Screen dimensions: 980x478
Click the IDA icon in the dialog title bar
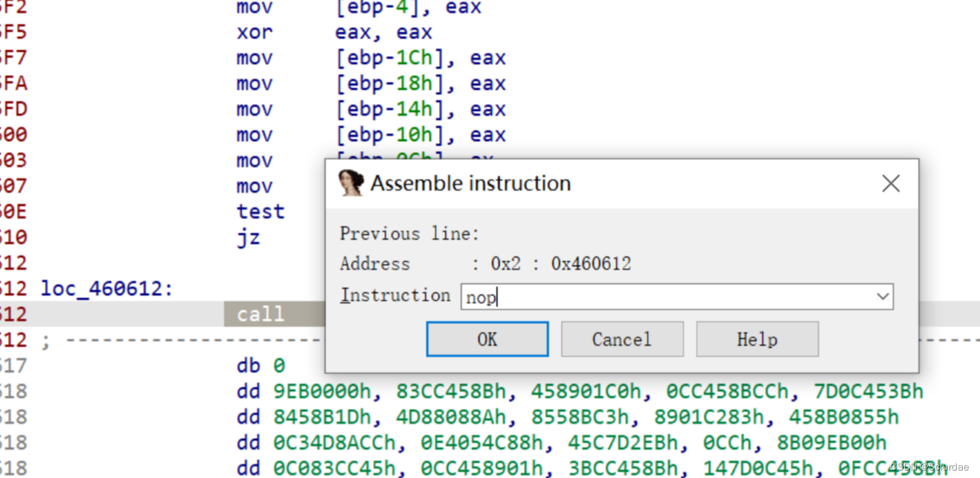pyautogui.click(x=351, y=183)
